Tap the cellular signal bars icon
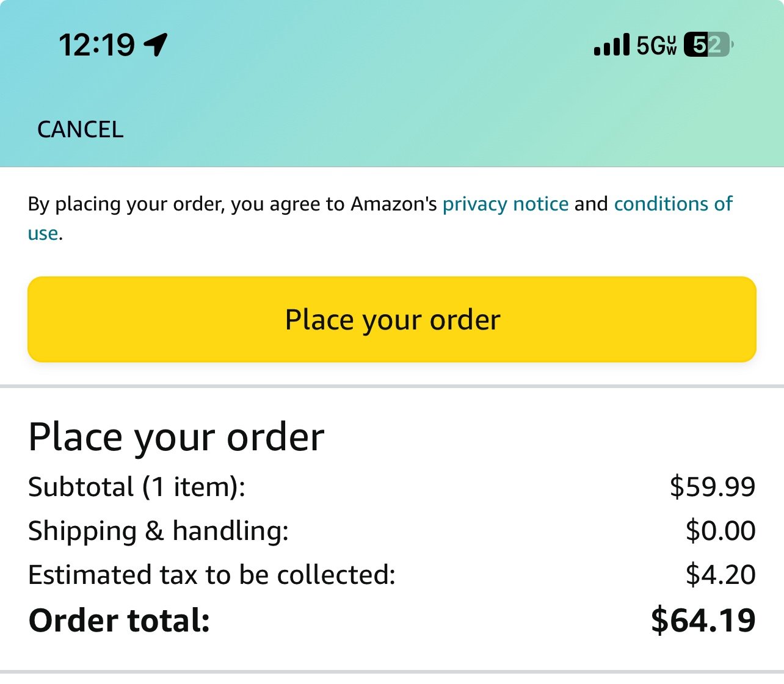This screenshot has height=684, width=784. click(611, 45)
